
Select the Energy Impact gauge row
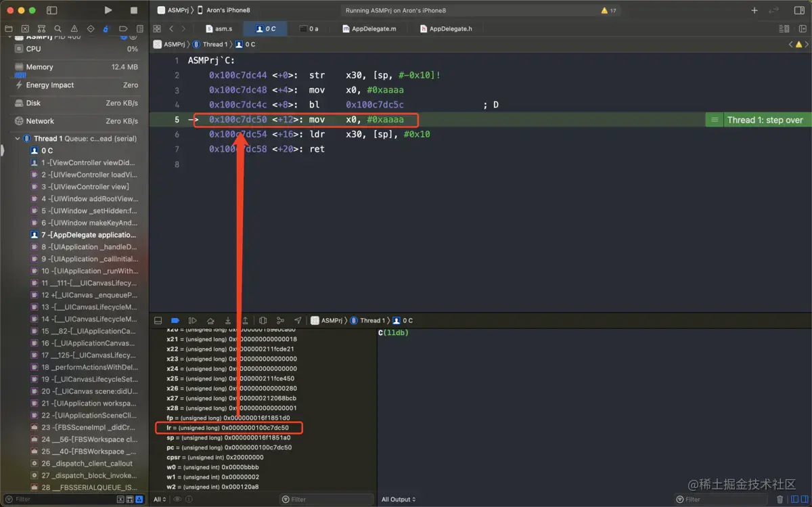[76, 85]
